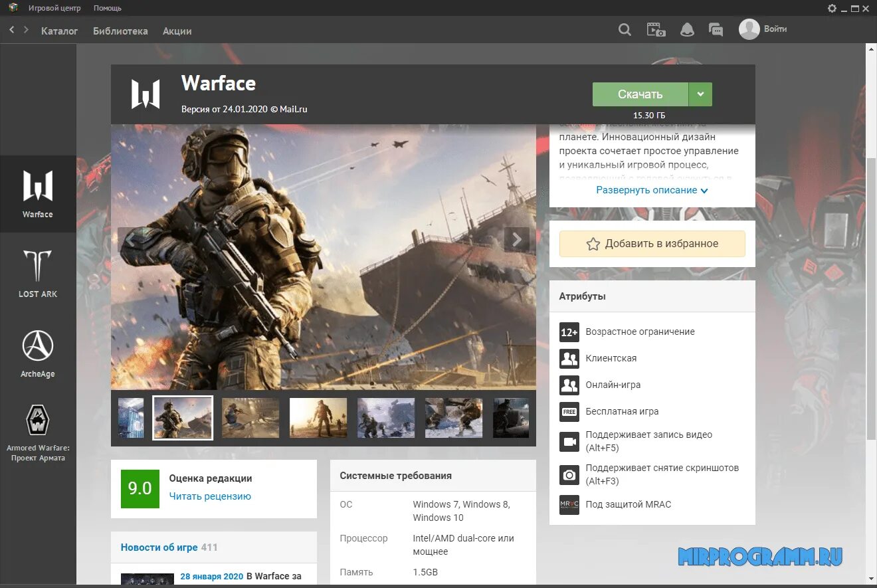Screen dimensions: 877x588
Task: Click the search magnifier icon
Action: coord(625,30)
